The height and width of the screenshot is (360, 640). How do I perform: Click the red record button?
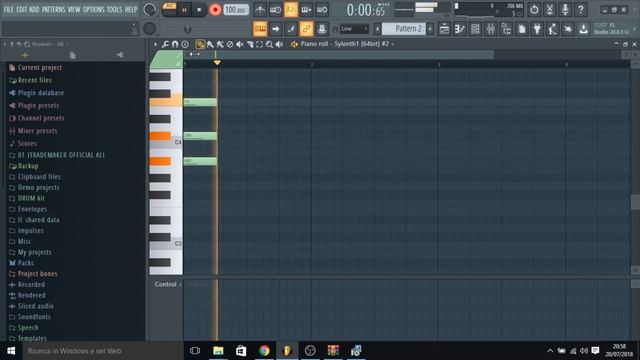[215, 10]
